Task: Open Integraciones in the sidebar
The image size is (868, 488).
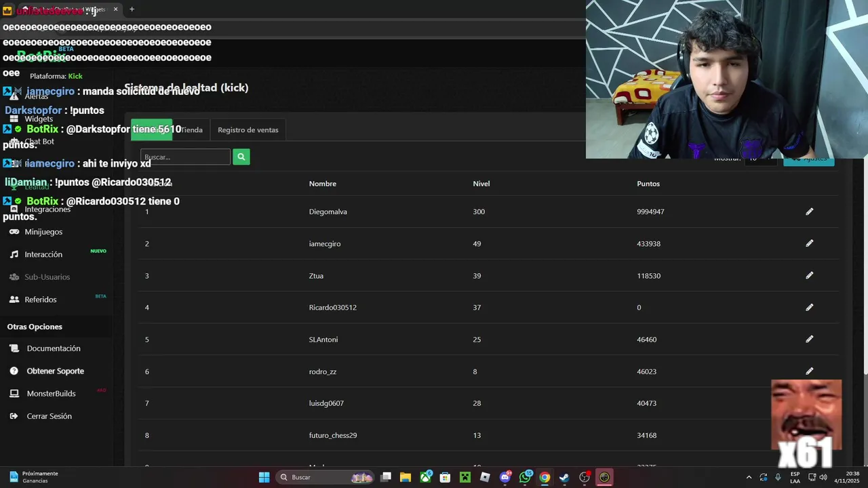Action: 47,209
